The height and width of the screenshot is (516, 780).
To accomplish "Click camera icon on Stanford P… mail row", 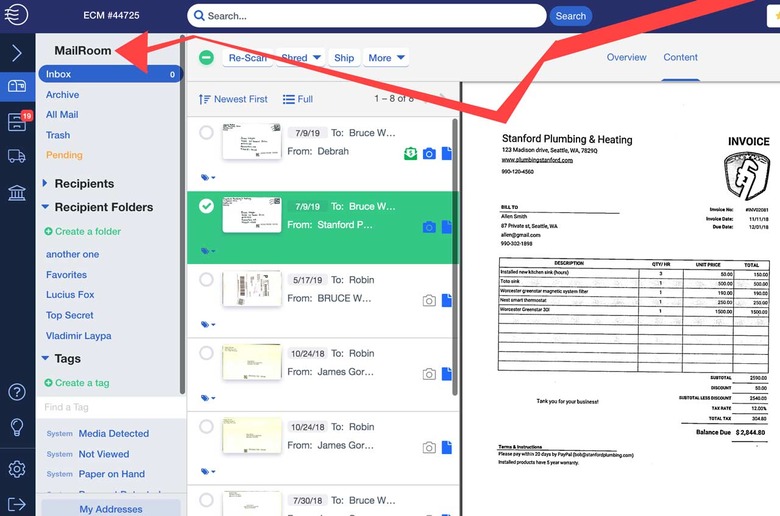I will (429, 227).
